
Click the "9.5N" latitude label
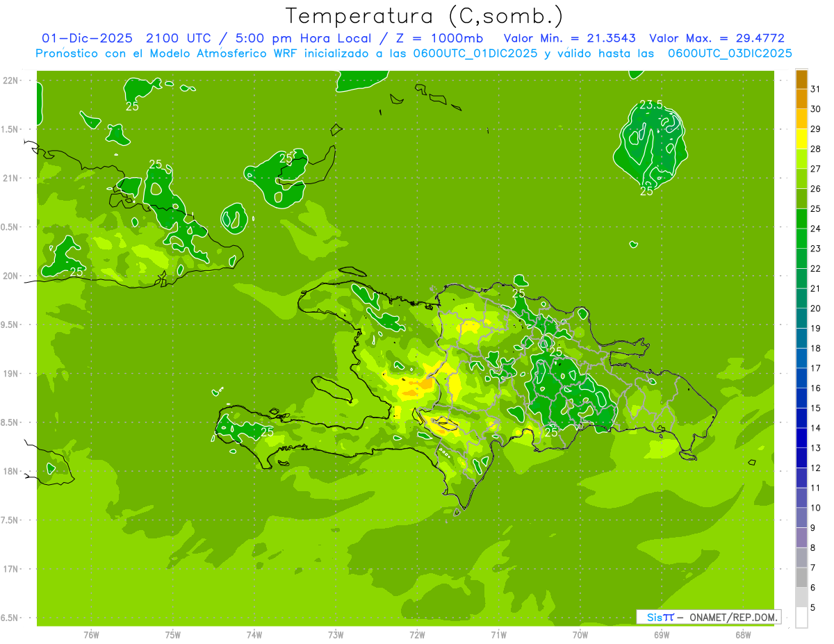(10, 325)
